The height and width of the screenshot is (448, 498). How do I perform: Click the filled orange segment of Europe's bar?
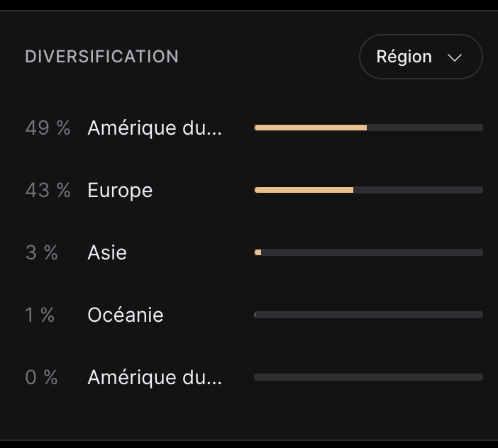click(x=304, y=190)
